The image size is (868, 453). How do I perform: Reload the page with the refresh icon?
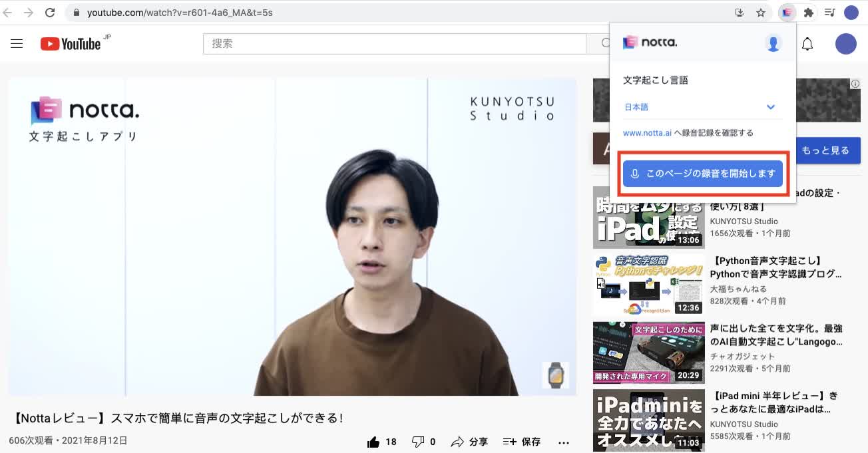pyautogui.click(x=50, y=13)
